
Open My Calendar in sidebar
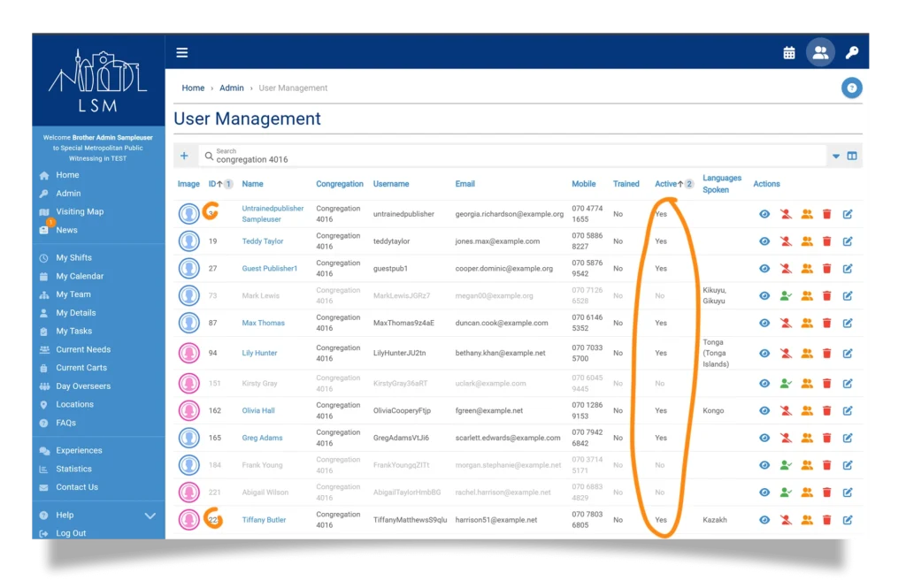(x=80, y=276)
